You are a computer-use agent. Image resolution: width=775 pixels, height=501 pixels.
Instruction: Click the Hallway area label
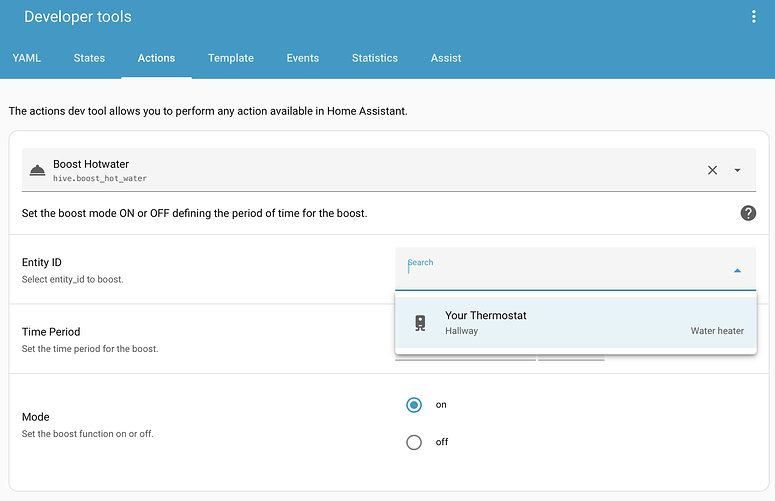point(461,331)
